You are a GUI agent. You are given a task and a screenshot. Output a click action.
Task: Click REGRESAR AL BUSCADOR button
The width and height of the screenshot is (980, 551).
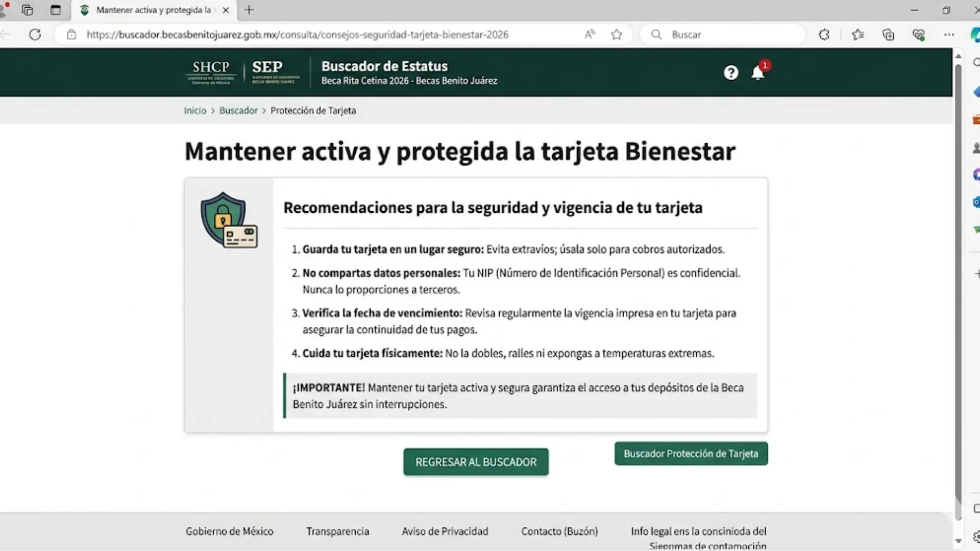(476, 462)
